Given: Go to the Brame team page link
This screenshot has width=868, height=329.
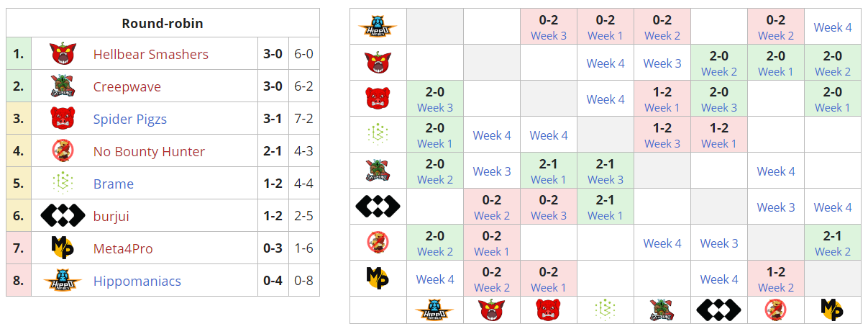Looking at the screenshot, I should coord(113,184).
